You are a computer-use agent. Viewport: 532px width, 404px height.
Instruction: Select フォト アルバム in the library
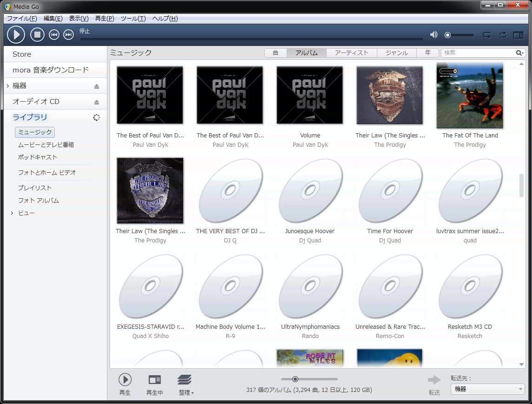click(39, 201)
